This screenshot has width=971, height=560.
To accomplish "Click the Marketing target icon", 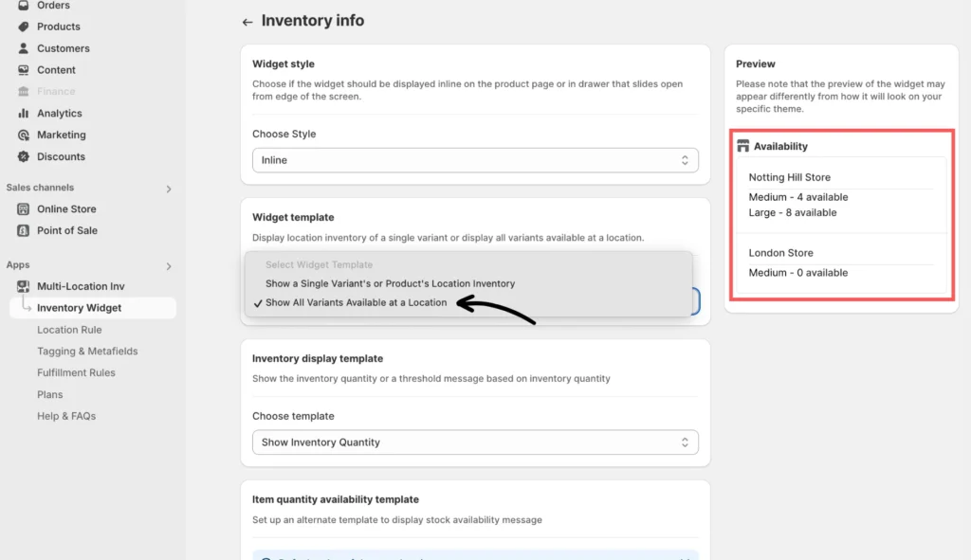I will coord(24,135).
